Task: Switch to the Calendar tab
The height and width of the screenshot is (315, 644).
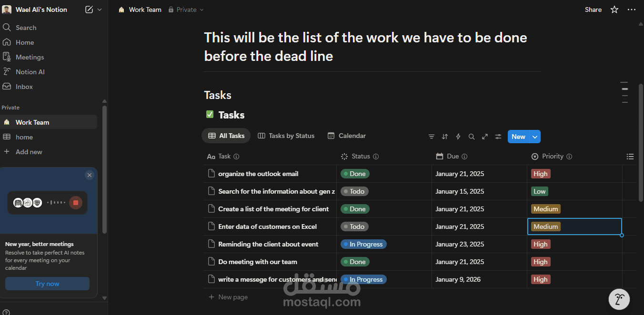Action: tap(347, 136)
